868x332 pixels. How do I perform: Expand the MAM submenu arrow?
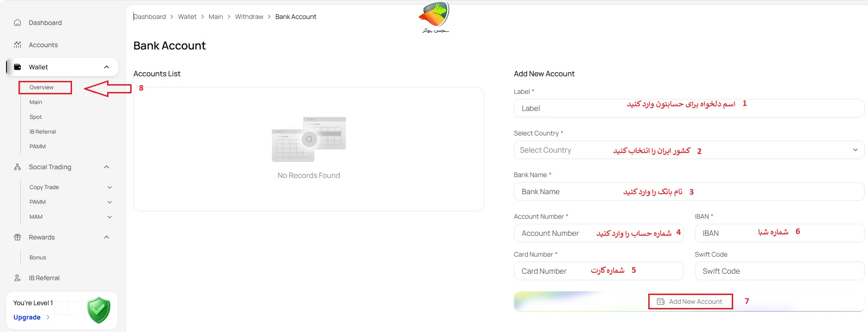point(110,217)
